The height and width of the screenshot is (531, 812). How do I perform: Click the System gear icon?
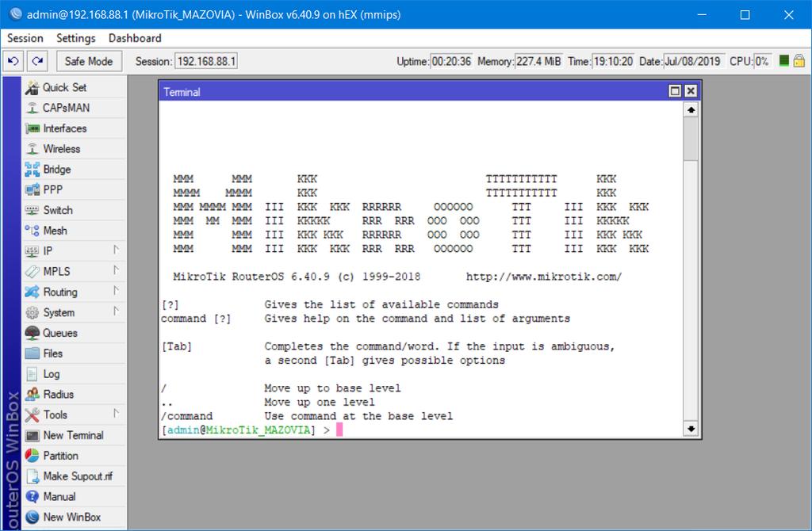click(32, 312)
